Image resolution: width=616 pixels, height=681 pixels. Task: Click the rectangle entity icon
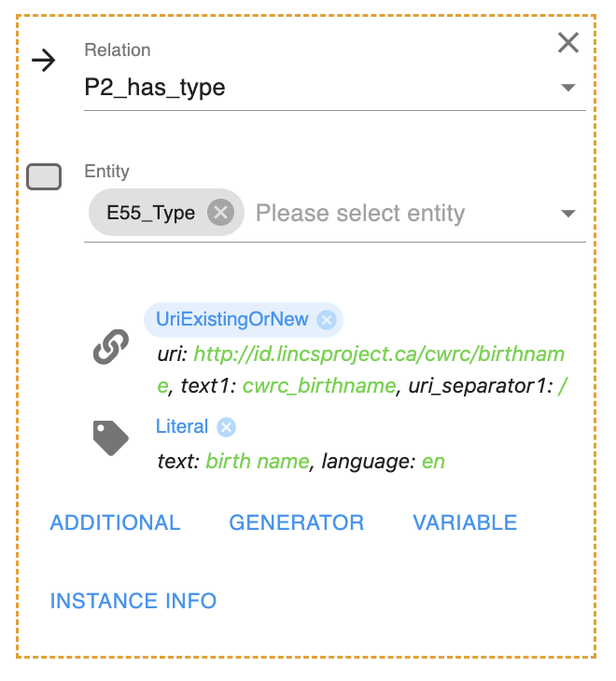(44, 177)
